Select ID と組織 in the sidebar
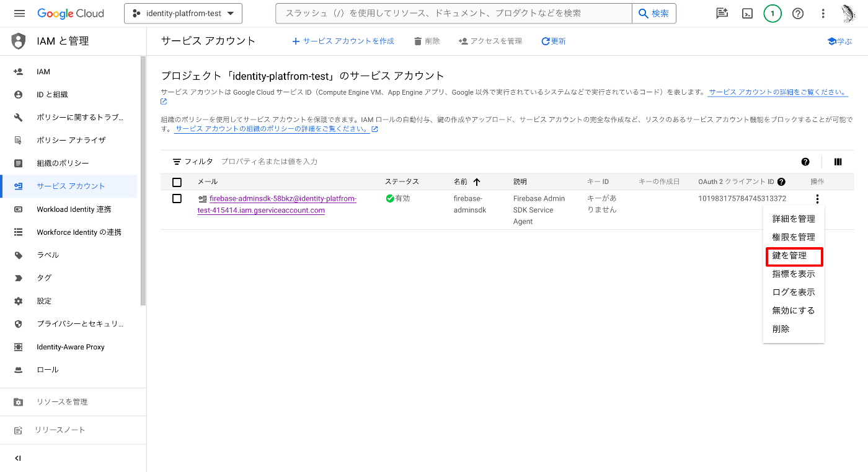868x472 pixels. pos(68,95)
